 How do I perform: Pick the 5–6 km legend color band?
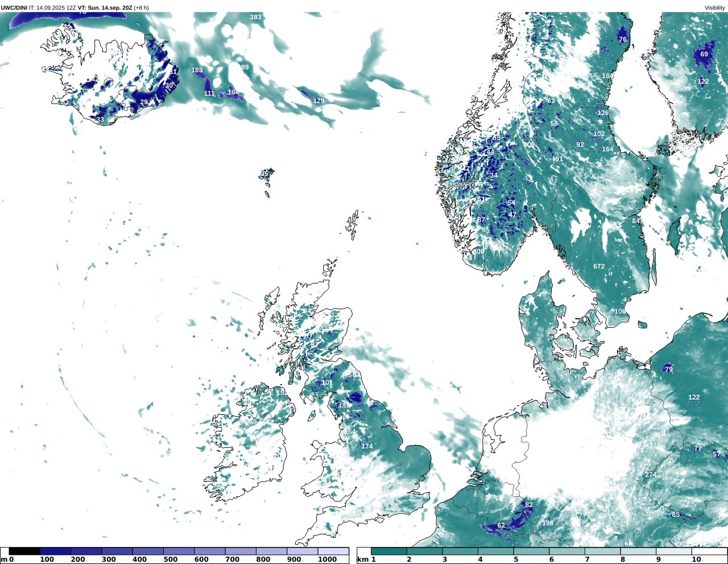[x=532, y=551]
